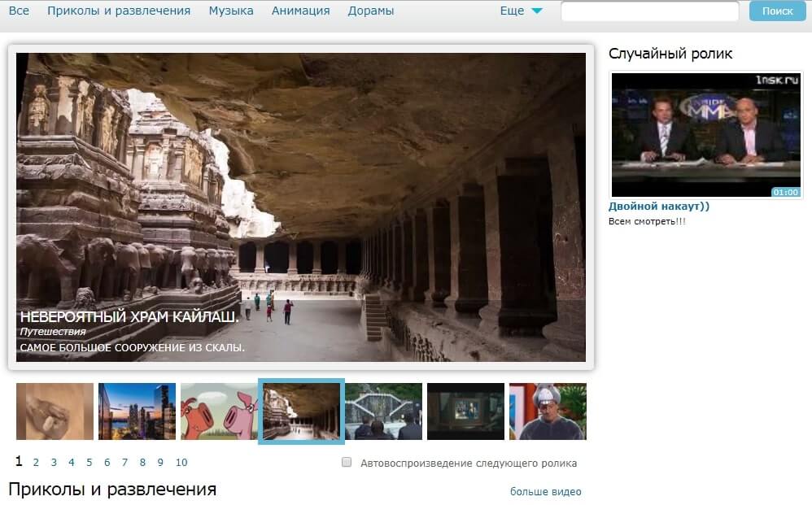Choose the man in knight helmet thumbnail

[x=548, y=411]
